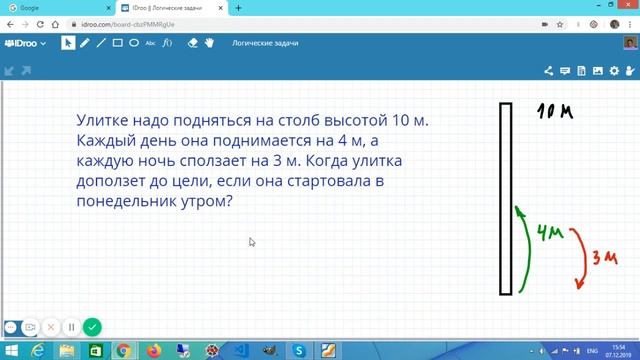Select the green 4м annotation
The height and width of the screenshot is (360, 640).
551,233
